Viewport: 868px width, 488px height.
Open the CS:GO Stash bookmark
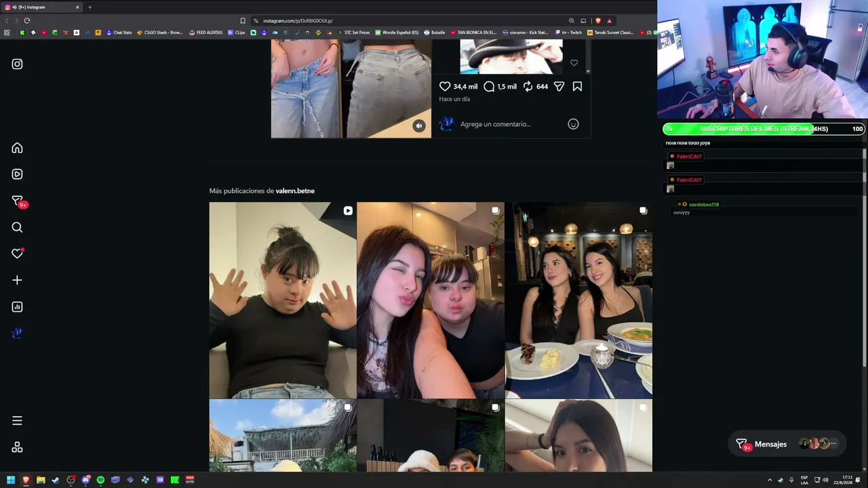click(160, 33)
